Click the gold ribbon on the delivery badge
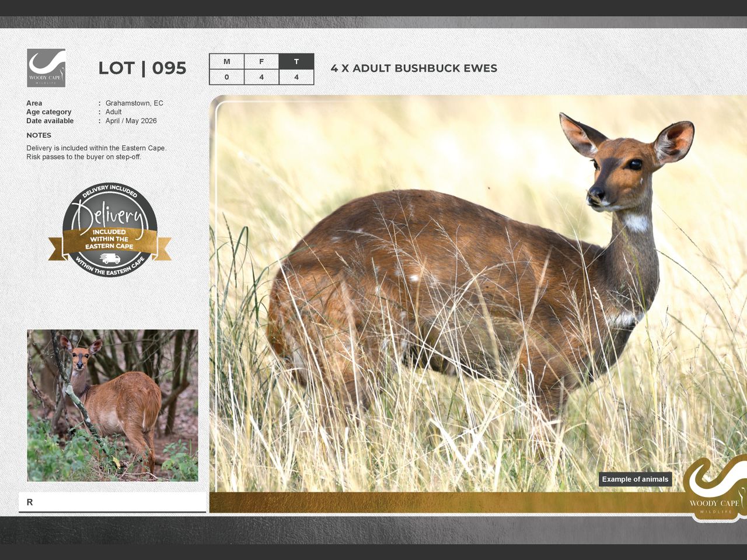The image size is (747, 560). point(110,239)
